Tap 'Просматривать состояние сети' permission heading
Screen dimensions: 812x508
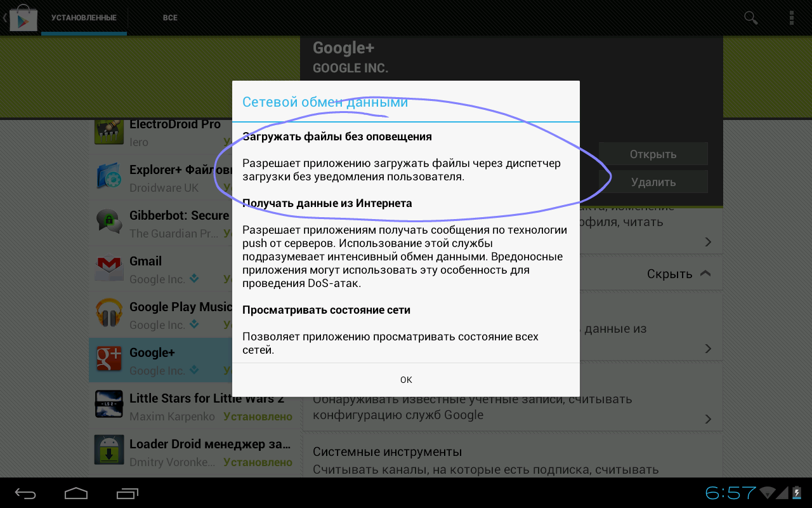326,310
